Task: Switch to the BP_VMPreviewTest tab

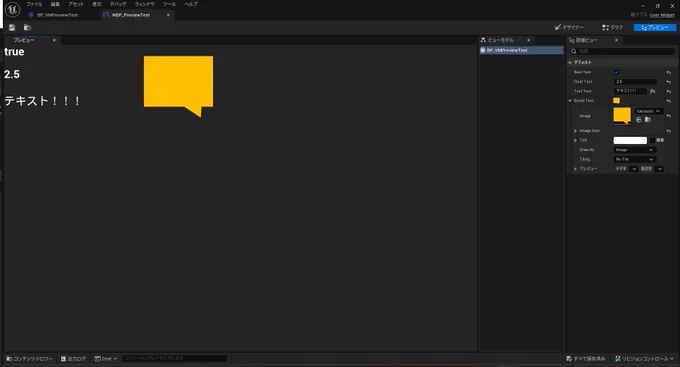Action: tap(57, 15)
